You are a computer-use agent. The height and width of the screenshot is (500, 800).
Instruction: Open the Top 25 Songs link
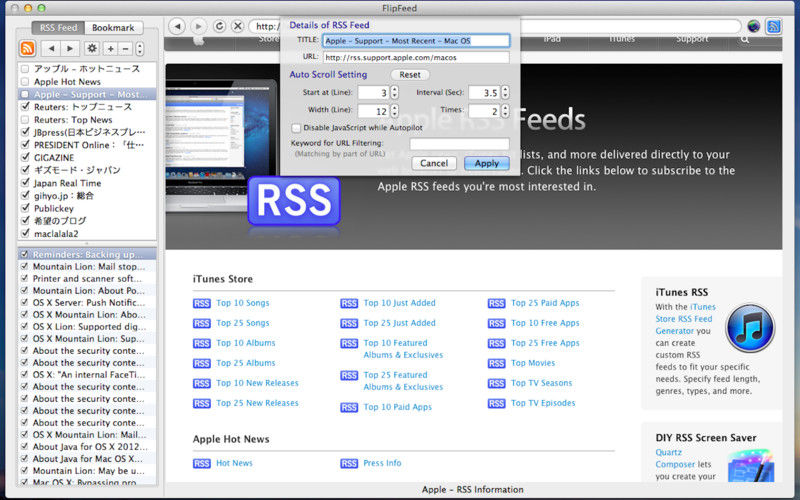(x=242, y=323)
